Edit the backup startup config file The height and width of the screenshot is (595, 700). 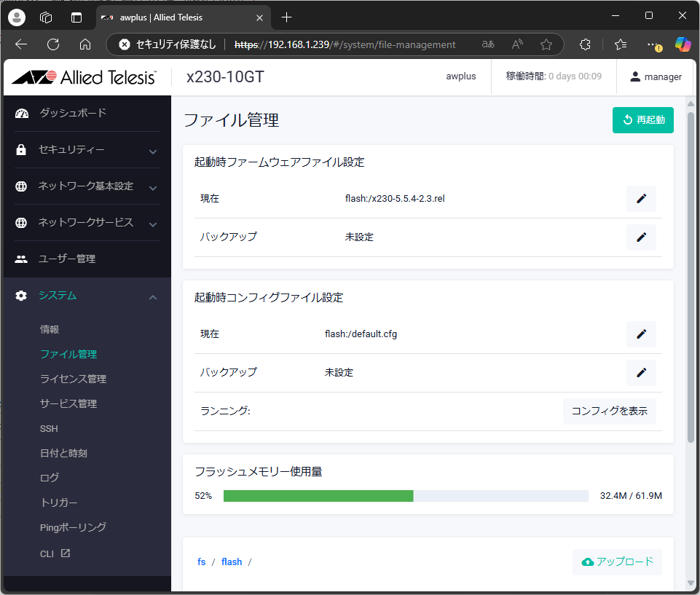click(641, 372)
